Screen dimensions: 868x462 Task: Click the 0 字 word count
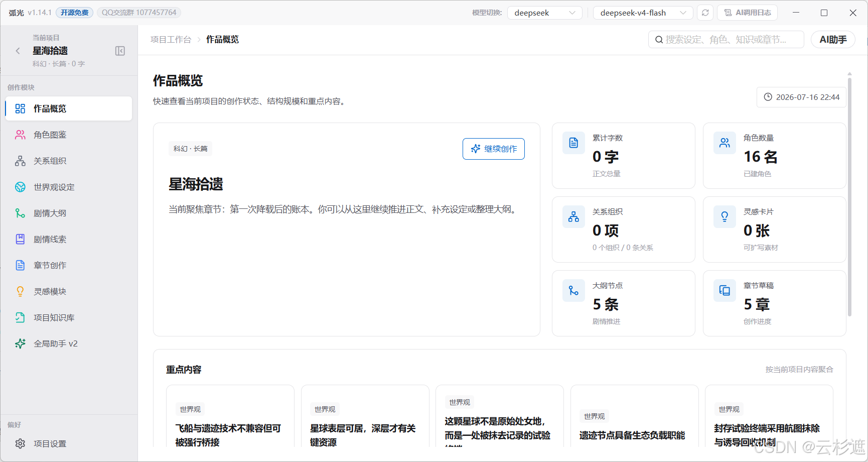pyautogui.click(x=606, y=157)
